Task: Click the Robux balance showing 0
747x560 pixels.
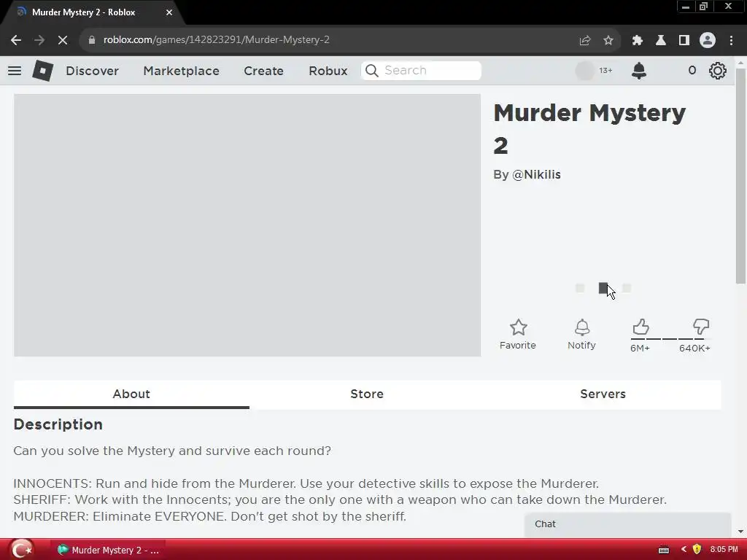Action: [692, 71]
